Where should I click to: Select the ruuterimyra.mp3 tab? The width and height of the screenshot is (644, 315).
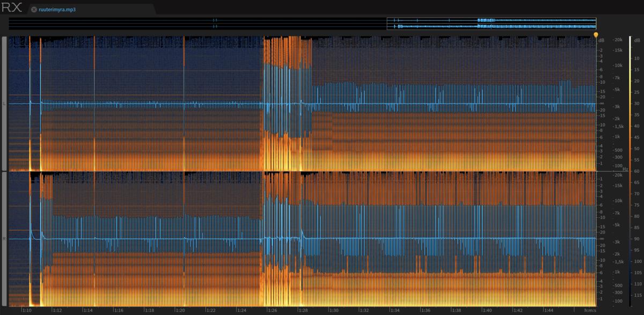coord(57,10)
